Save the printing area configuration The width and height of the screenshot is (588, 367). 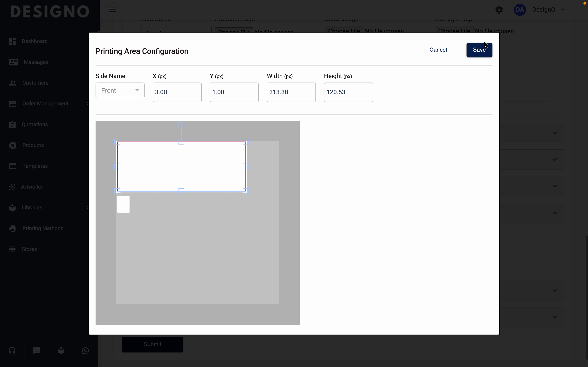click(479, 50)
